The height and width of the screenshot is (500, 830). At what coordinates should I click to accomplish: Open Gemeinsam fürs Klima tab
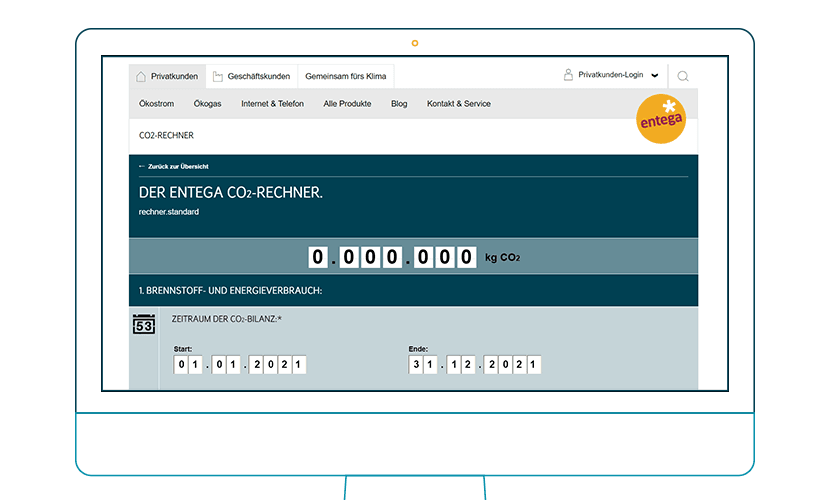tap(346, 76)
